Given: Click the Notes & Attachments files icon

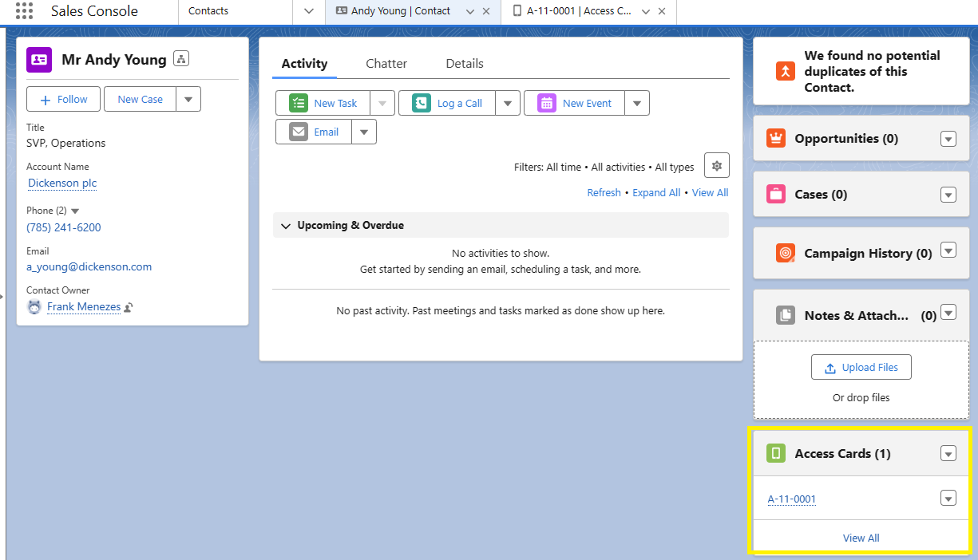Looking at the screenshot, I should tap(786, 315).
